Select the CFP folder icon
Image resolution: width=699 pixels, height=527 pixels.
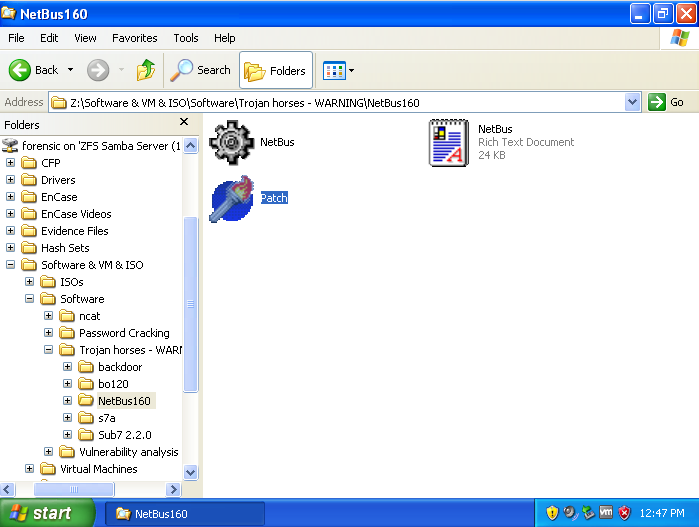(x=29, y=163)
